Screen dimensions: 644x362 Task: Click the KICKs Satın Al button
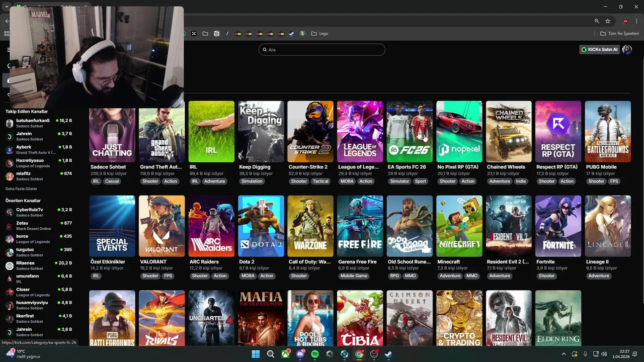[599, 50]
